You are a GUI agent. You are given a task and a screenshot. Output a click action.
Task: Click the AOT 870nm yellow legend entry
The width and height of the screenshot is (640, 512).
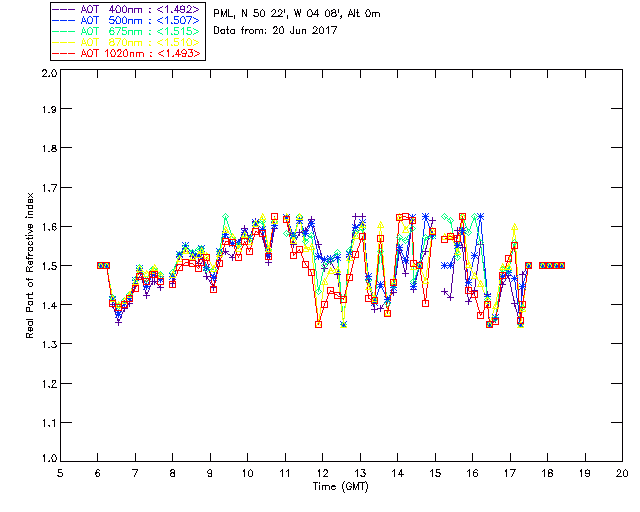click(x=127, y=42)
